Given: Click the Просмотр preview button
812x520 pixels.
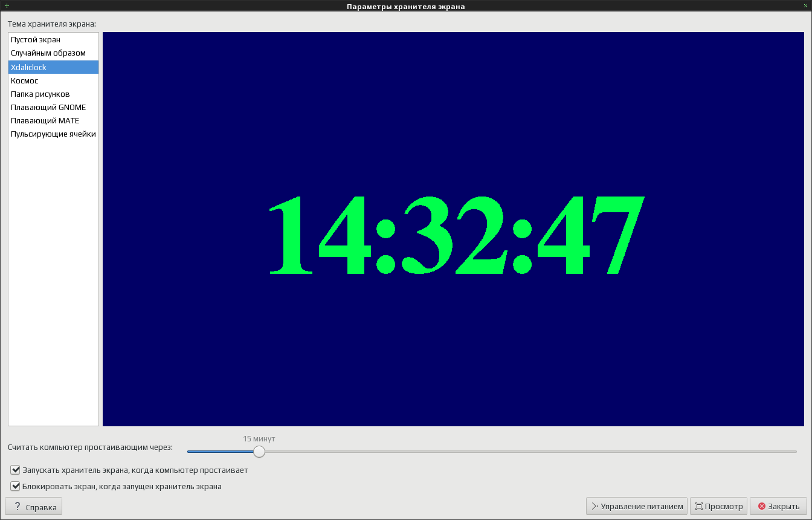Looking at the screenshot, I should tap(719, 506).
